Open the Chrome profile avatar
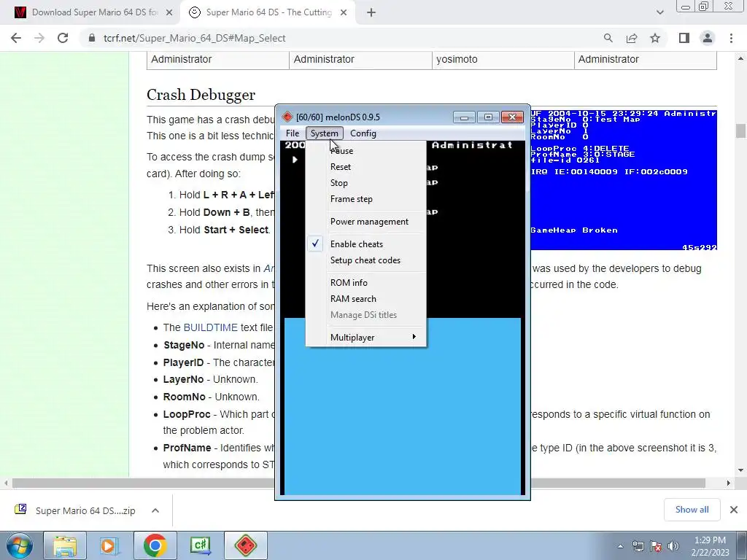This screenshot has height=560, width=747. coord(708,38)
